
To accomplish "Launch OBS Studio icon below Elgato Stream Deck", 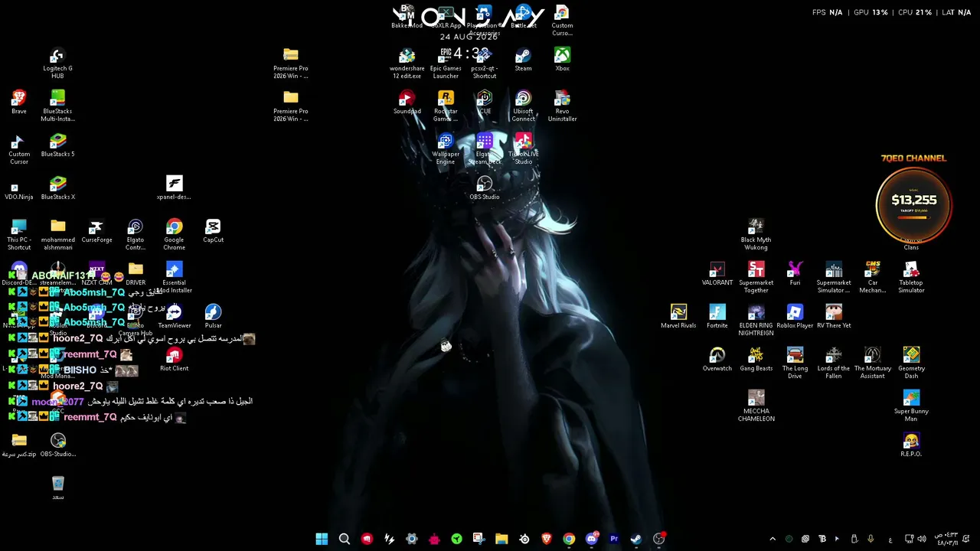I will tap(484, 188).
